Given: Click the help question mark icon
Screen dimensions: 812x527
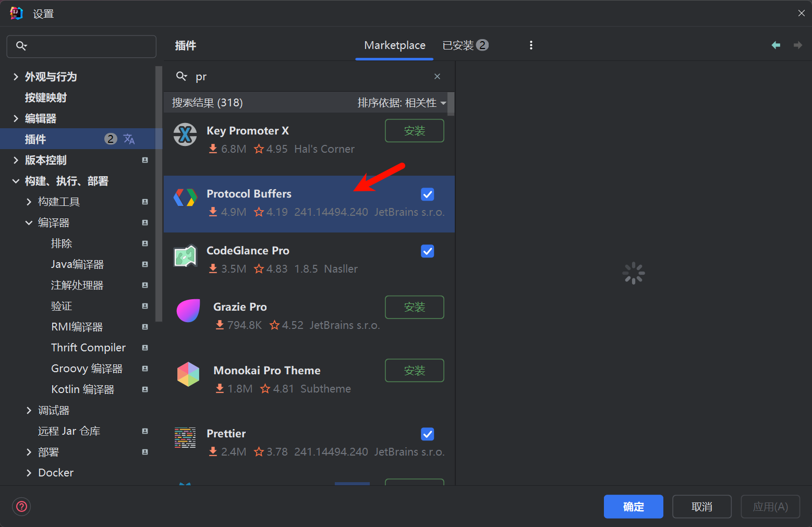Looking at the screenshot, I should point(21,506).
